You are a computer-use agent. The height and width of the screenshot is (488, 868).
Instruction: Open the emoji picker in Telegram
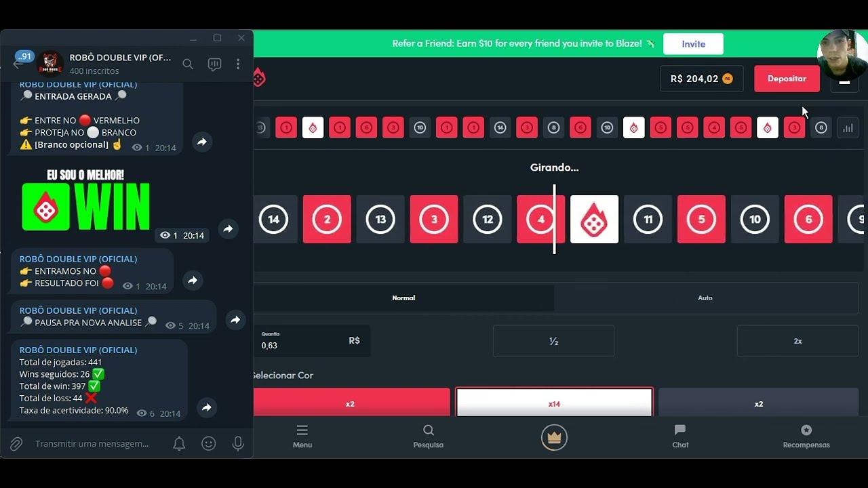point(209,444)
